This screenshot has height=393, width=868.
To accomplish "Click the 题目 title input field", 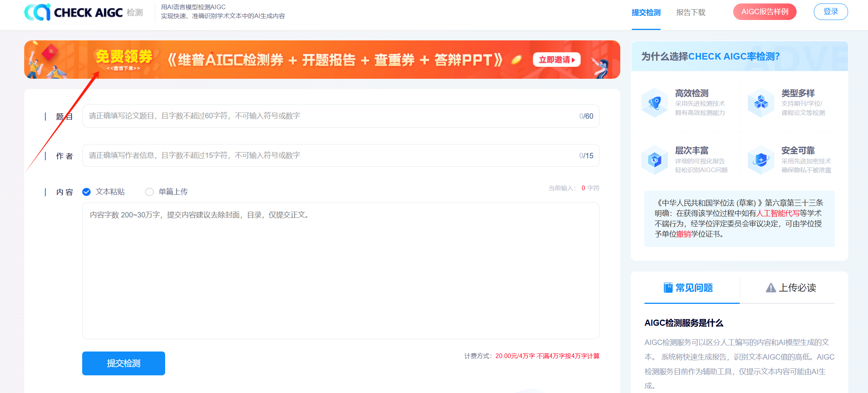I will [x=330, y=116].
